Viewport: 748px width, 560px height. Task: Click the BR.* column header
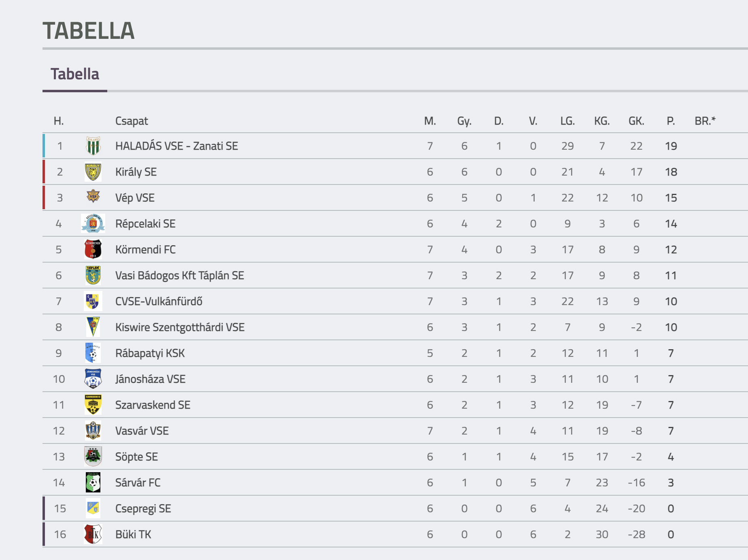tap(705, 121)
